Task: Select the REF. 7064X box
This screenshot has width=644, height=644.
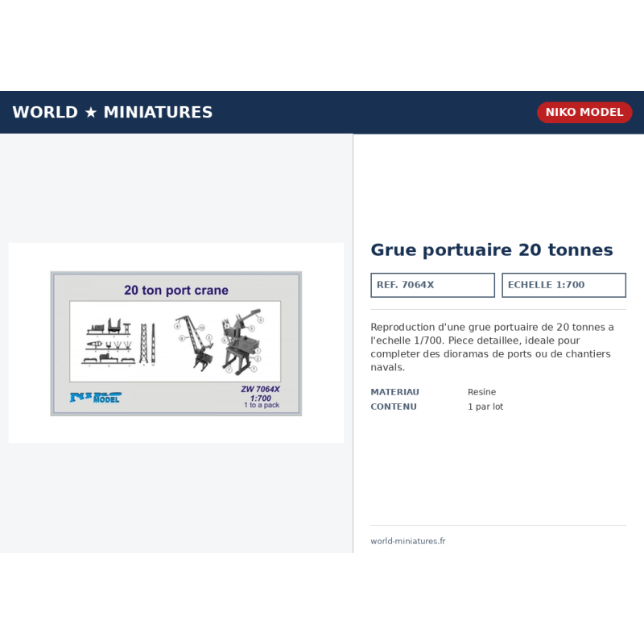Action: pyautogui.click(x=432, y=285)
